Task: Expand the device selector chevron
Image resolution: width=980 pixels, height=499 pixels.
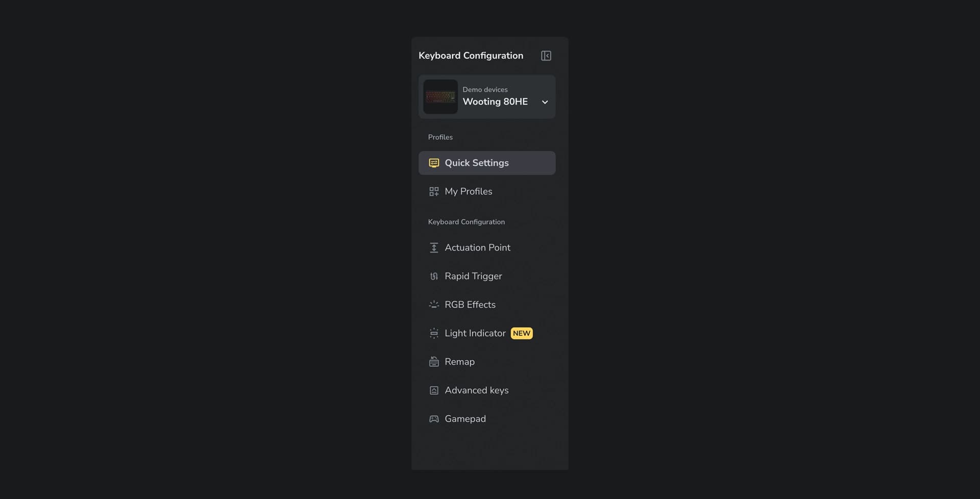Action: 545,102
